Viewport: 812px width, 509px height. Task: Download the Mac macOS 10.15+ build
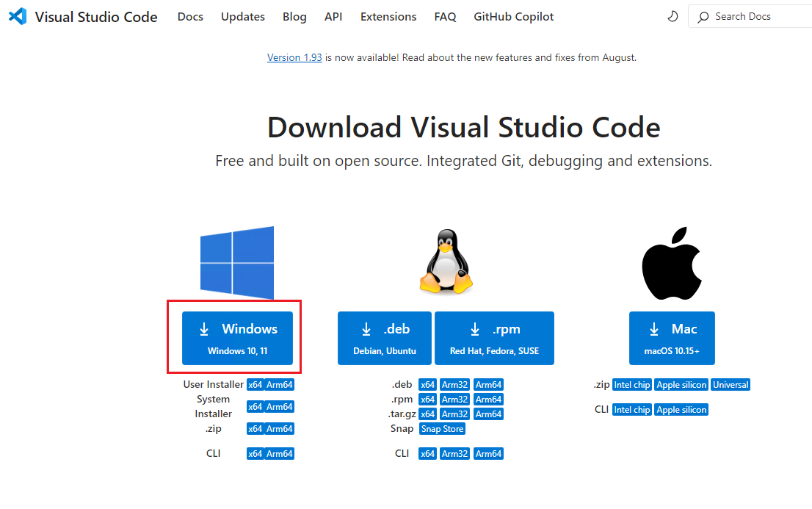(672, 338)
